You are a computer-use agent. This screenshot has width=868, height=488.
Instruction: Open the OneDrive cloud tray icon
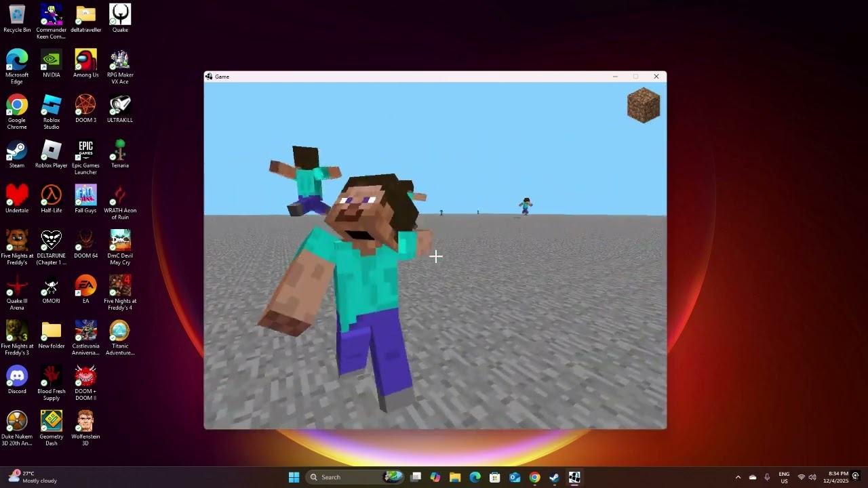tap(753, 477)
